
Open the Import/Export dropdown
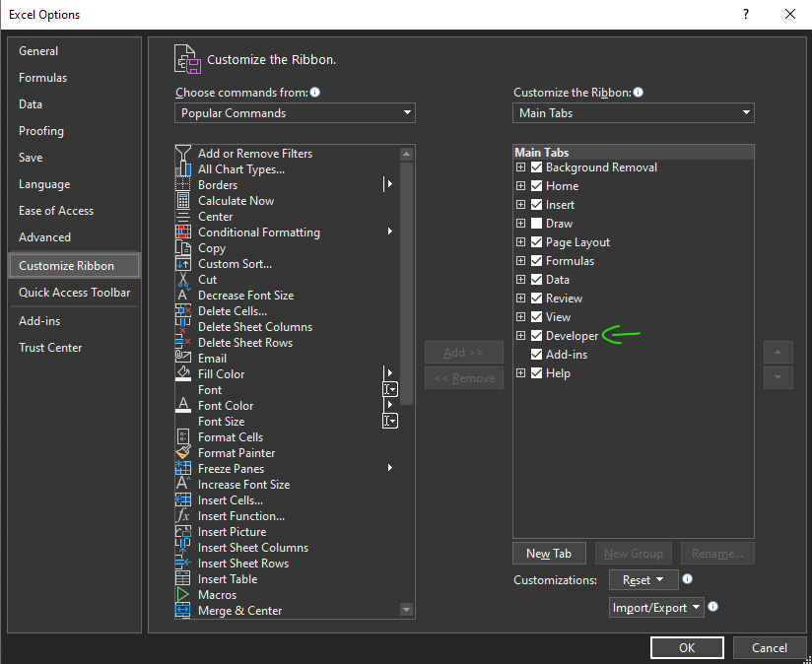[x=656, y=607]
